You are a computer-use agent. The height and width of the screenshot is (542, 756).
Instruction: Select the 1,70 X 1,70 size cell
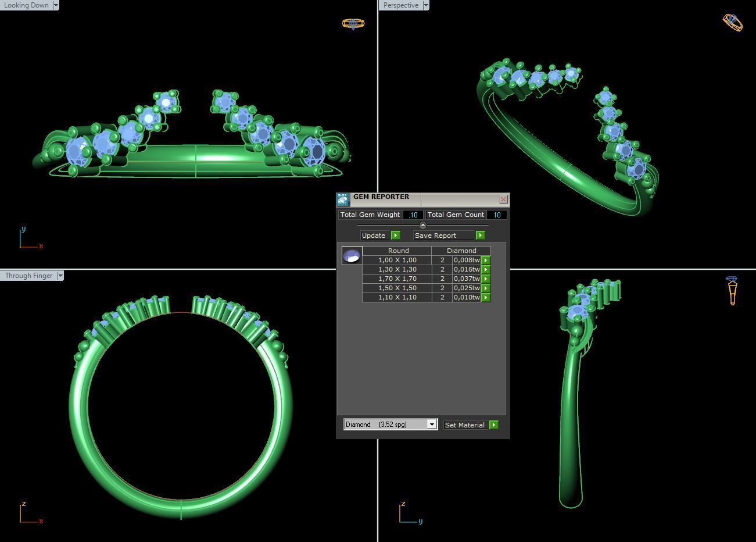[x=397, y=279]
